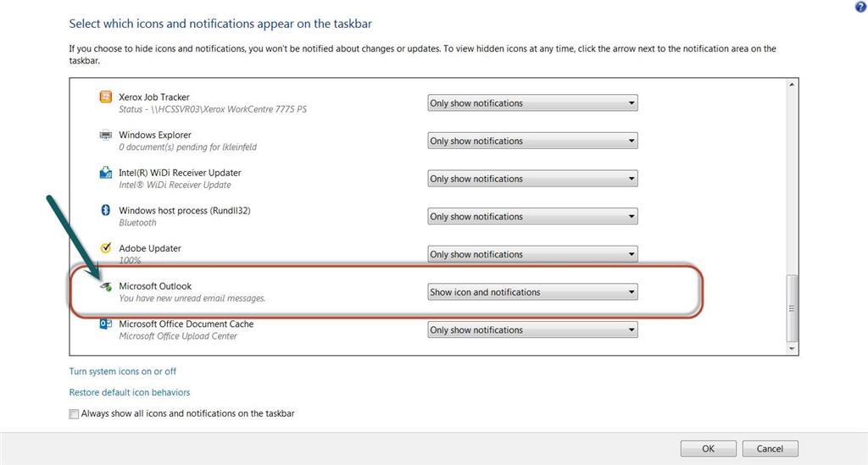Click the Bluetooth icon for Rundll32
This screenshot has height=465, width=868.
pos(105,210)
